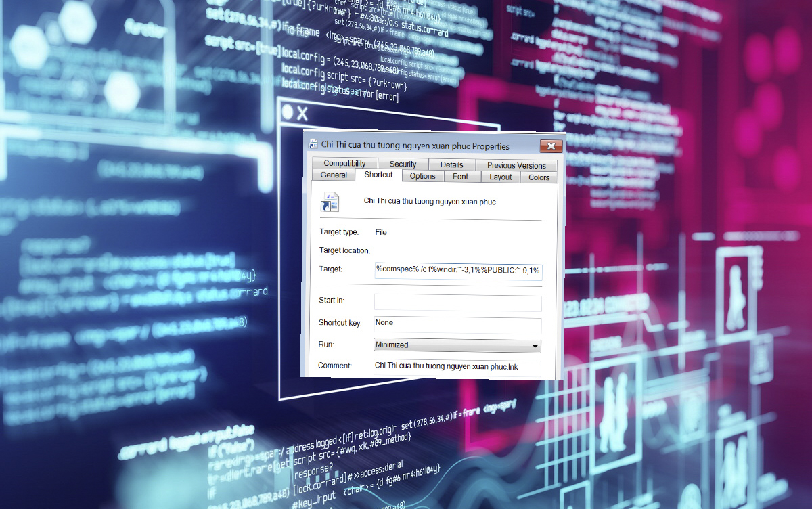Image resolution: width=812 pixels, height=509 pixels.
Task: Switch to the General tab
Action: tap(334, 175)
